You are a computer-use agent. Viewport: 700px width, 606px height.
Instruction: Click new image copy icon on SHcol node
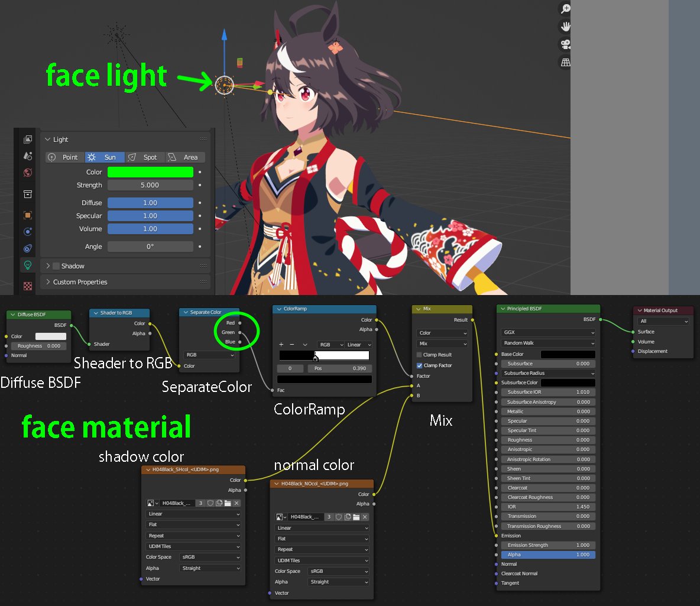(x=219, y=503)
